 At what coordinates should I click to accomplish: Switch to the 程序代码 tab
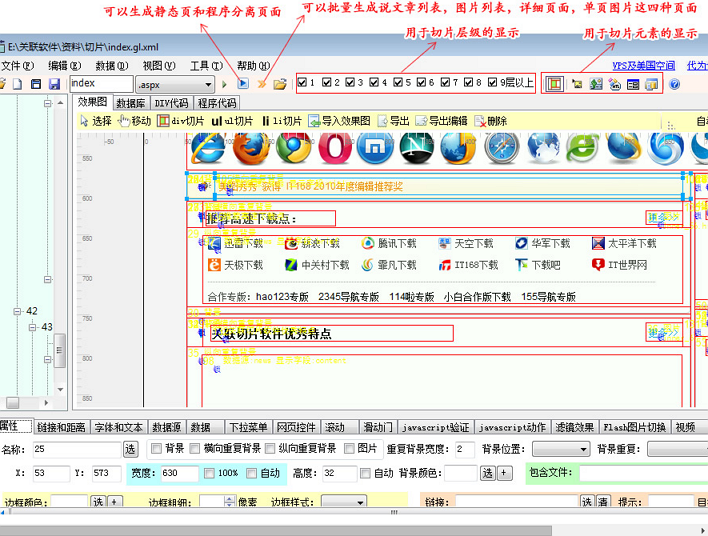(x=217, y=103)
